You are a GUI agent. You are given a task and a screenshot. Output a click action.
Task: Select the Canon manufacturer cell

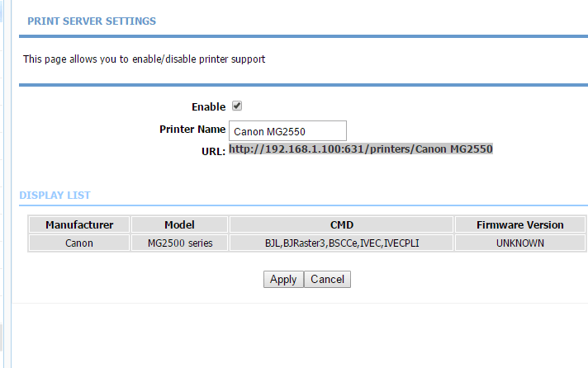[79, 243]
